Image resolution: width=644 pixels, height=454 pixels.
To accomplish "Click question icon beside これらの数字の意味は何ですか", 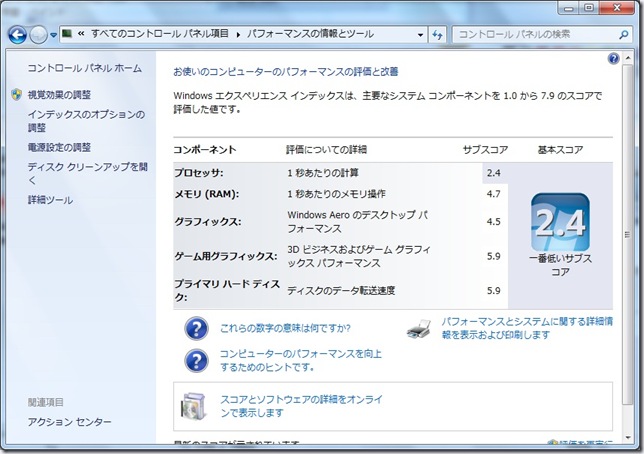I will coord(196,328).
